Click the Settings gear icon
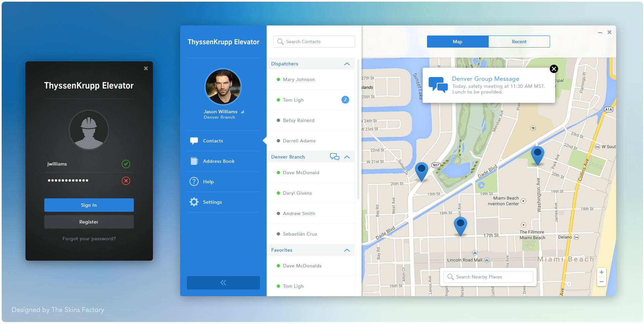The width and height of the screenshot is (644, 324). pyautogui.click(x=194, y=202)
